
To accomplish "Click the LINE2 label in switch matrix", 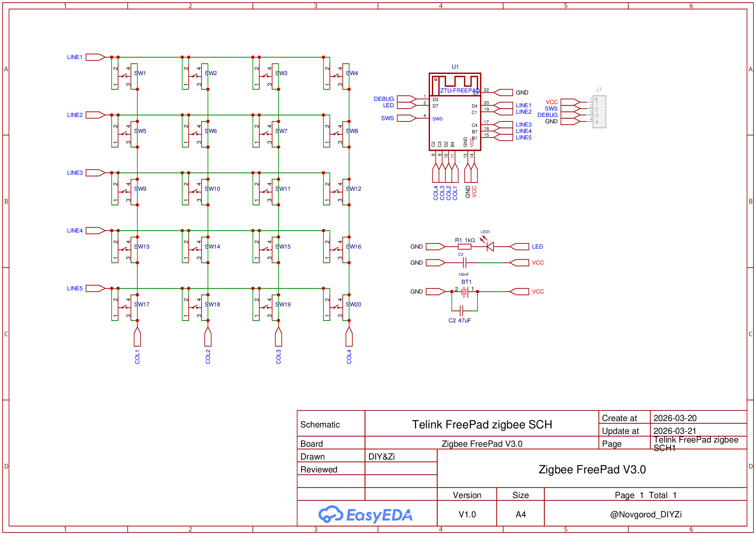I will click(75, 115).
